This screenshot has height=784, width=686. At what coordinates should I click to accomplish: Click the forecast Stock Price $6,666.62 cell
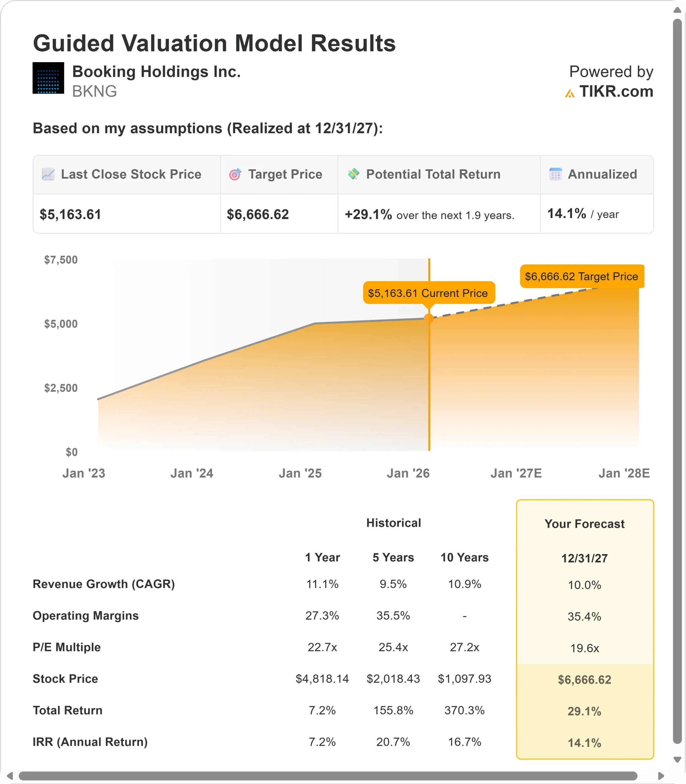tap(584, 680)
